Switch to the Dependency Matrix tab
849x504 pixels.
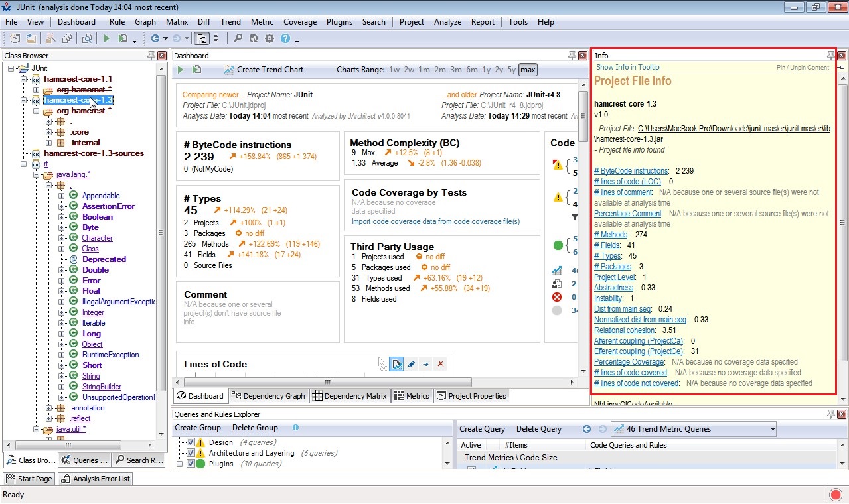click(x=349, y=396)
